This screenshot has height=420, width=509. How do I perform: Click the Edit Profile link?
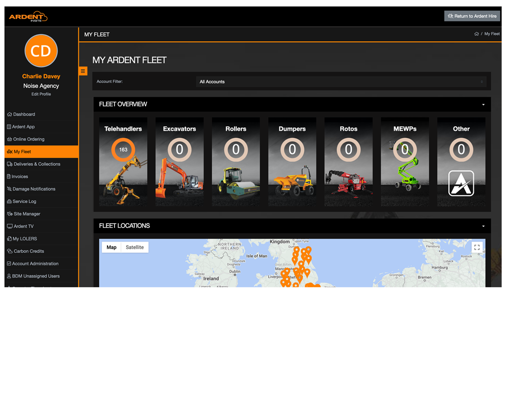(41, 94)
